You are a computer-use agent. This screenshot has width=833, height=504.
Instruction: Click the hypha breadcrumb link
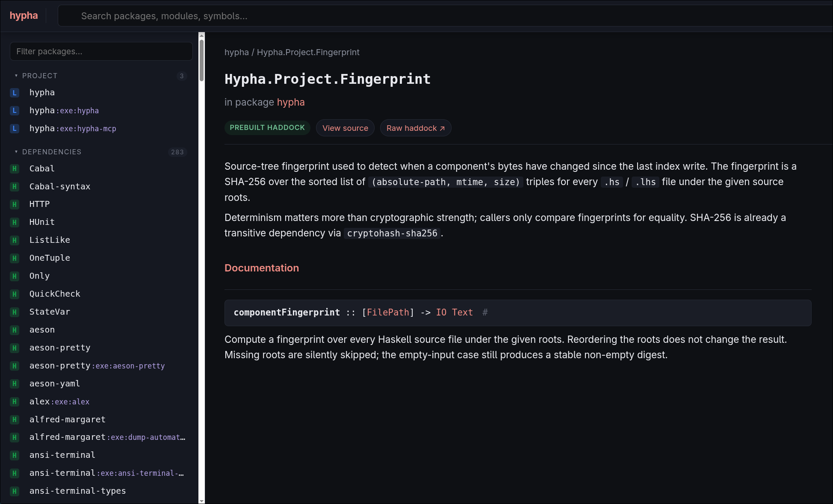(x=236, y=53)
